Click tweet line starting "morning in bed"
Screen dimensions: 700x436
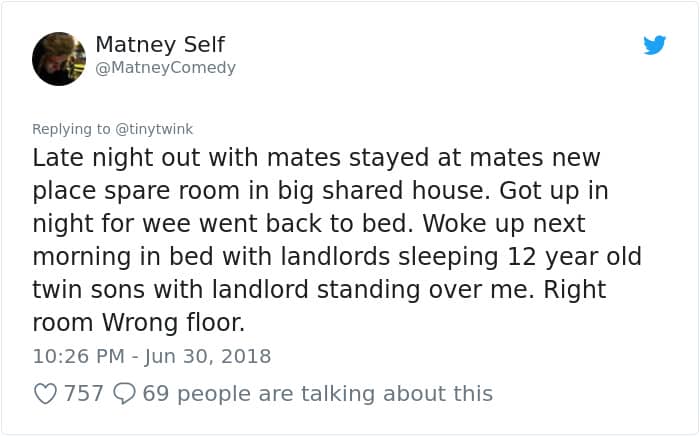(x=336, y=257)
